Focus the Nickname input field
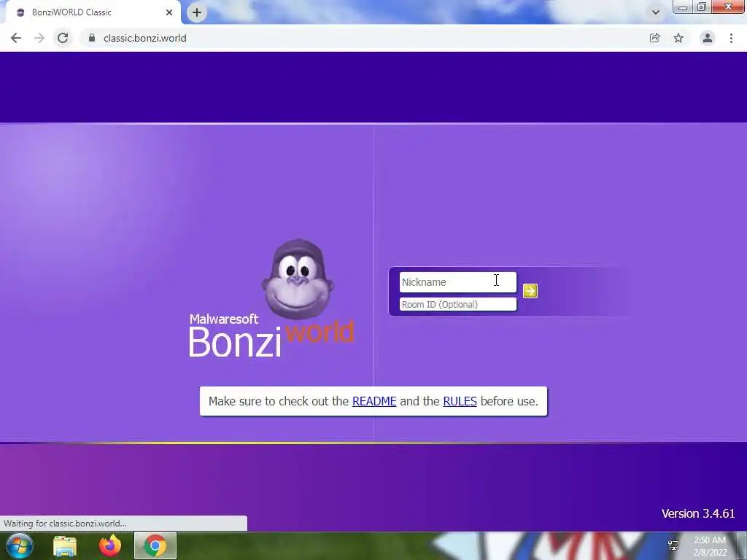The height and width of the screenshot is (560, 747). 458,282
